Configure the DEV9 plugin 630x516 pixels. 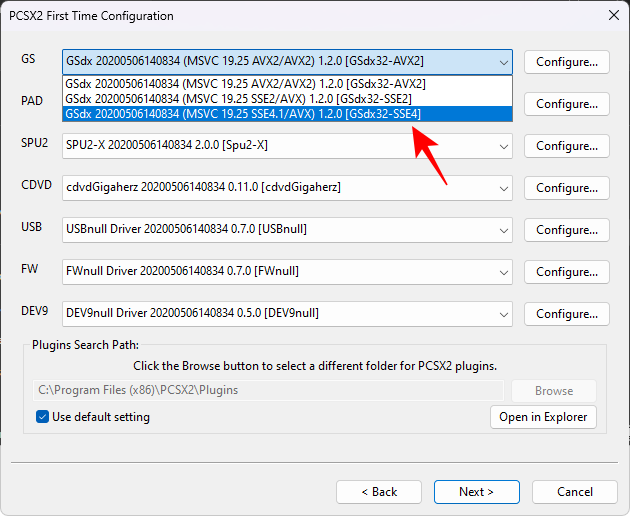pos(567,314)
